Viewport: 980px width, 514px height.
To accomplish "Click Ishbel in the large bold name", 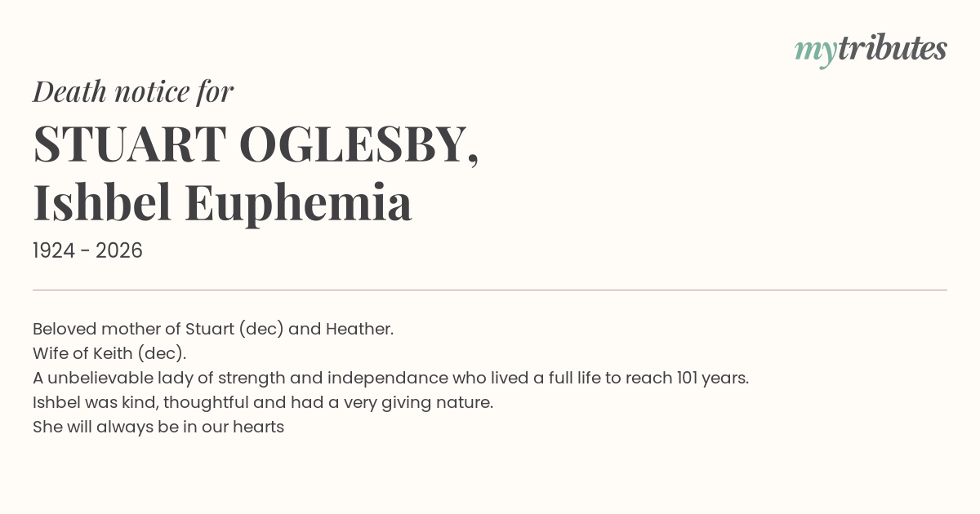I will 102,202.
